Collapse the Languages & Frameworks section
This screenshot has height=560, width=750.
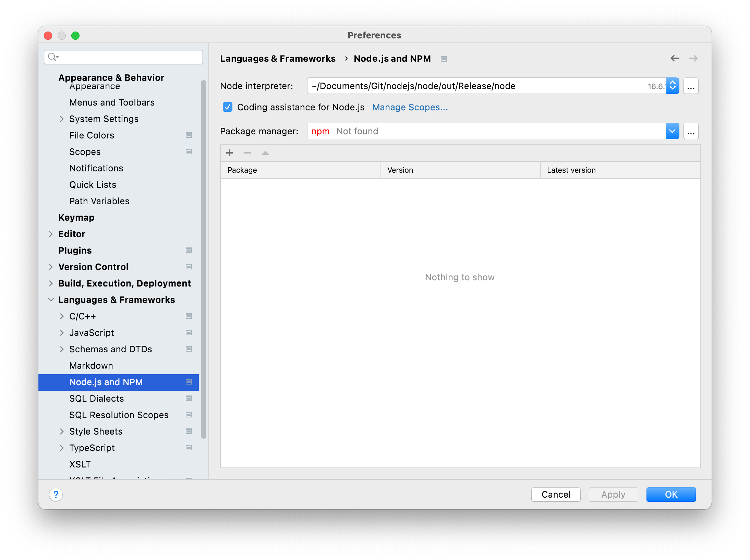[x=51, y=300]
